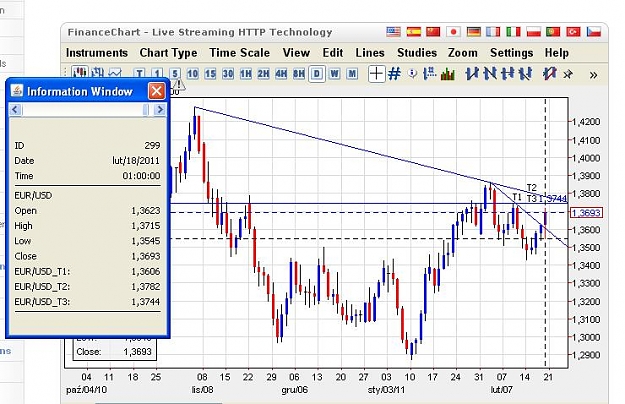Screen dimensions: 625x404
Task: Click the Information Window left scroll arrow
Action: 15,109
